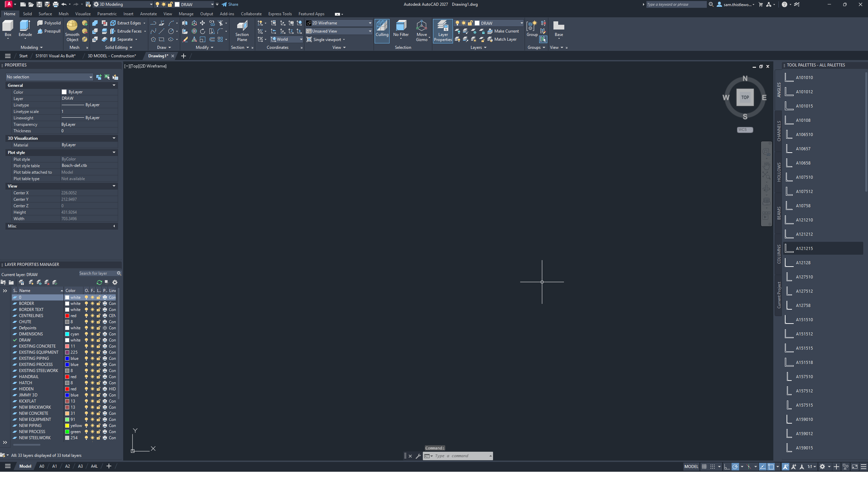Open Smooth Object mesh tool
The width and height of the screenshot is (868, 487).
click(72, 31)
